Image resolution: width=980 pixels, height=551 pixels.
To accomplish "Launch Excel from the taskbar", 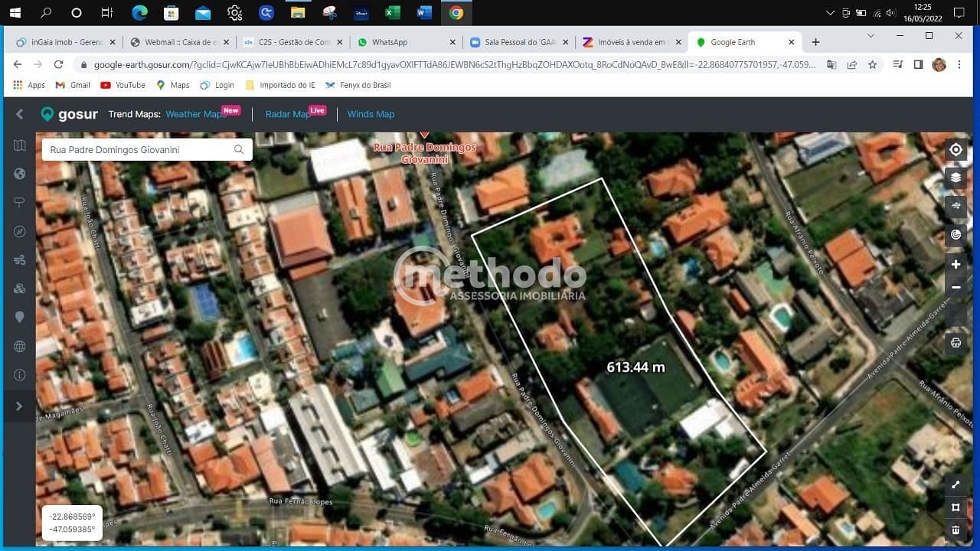I will 392,12.
